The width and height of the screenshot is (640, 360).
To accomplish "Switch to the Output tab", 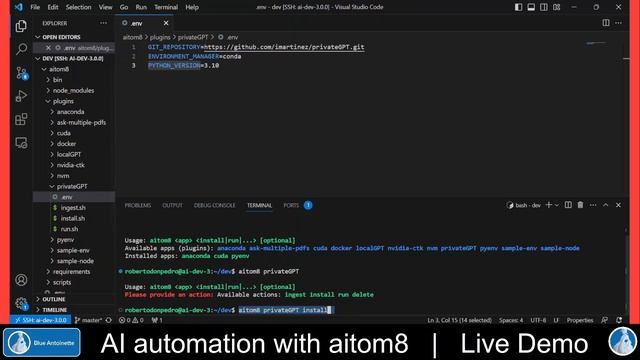I will pyautogui.click(x=172, y=205).
